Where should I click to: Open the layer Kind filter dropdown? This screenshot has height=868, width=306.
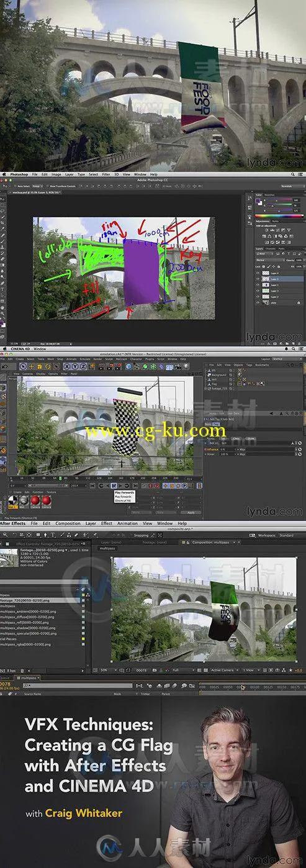coord(264,253)
